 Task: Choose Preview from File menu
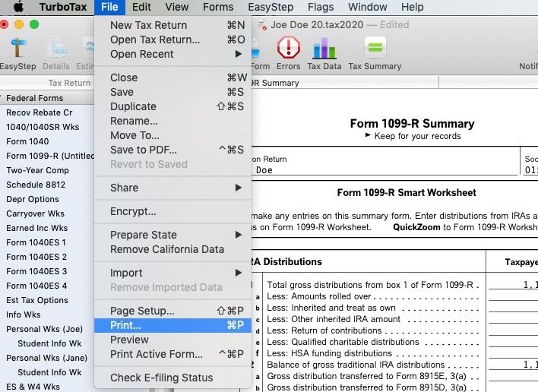pos(173,340)
